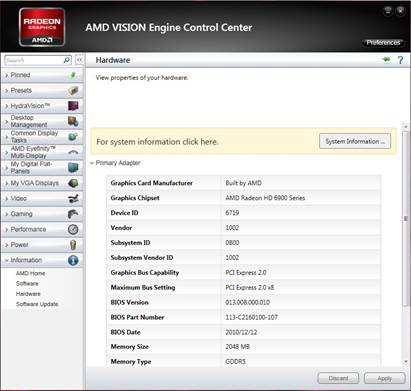The width and height of the screenshot is (411, 391).
Task: Click the Power battery icon
Action: [73, 245]
